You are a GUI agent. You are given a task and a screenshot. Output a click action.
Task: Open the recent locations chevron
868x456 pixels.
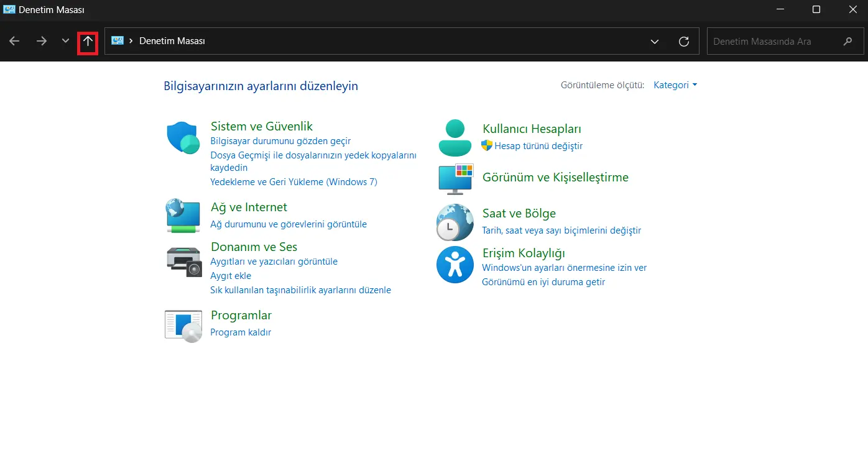tap(65, 41)
